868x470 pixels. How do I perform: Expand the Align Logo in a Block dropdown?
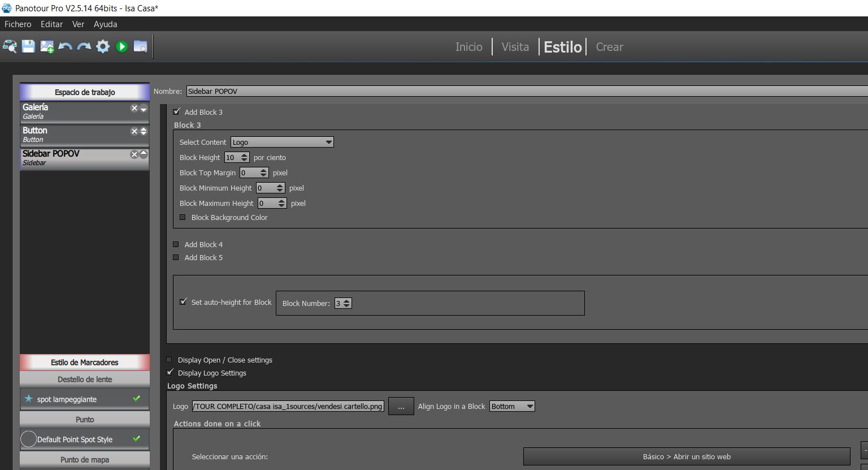511,406
